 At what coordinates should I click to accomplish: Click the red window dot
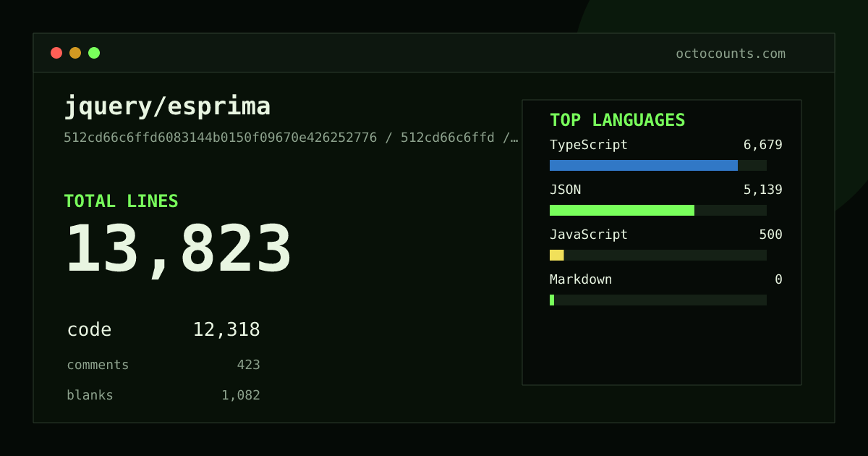point(56,53)
